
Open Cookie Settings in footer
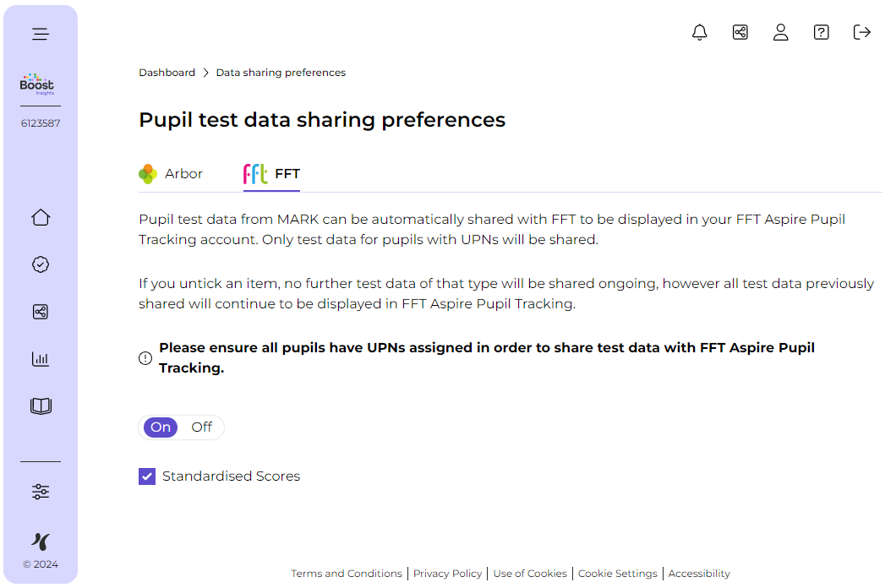click(x=617, y=574)
